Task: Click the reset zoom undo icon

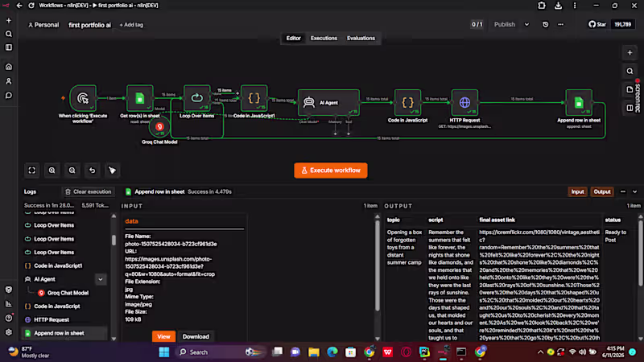Action: (92, 171)
